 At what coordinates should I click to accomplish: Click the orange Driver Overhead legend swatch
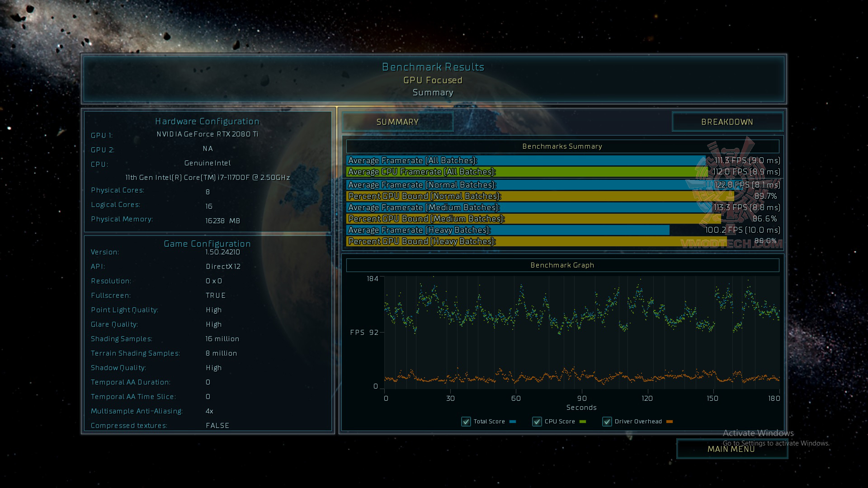tap(669, 422)
